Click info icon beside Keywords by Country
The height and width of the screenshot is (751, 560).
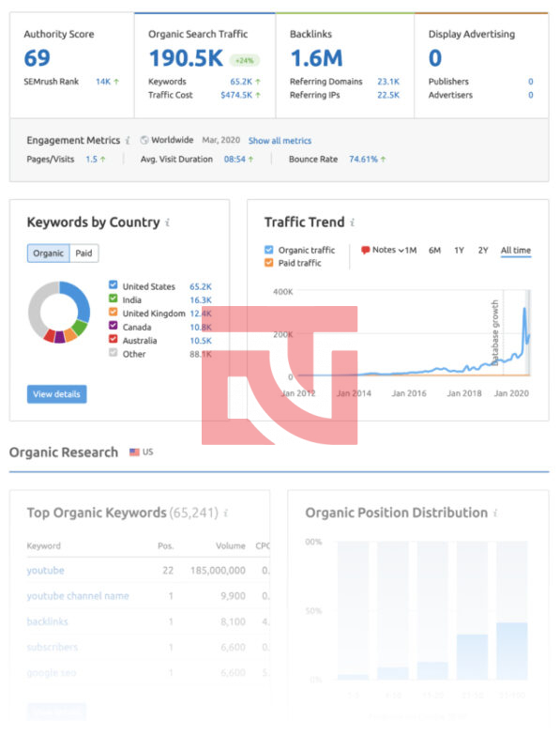167,222
